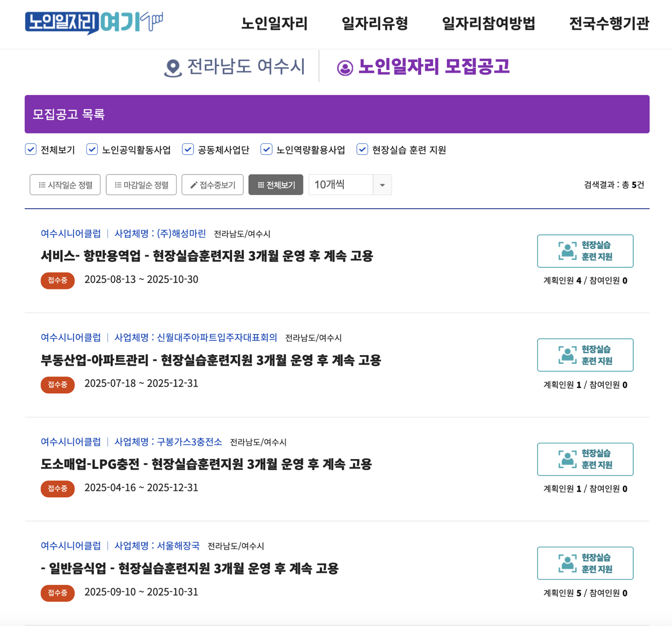Screen dimensions: 672x626
Task: Click the 마감일순 정렬 sort button
Action: 141,184
